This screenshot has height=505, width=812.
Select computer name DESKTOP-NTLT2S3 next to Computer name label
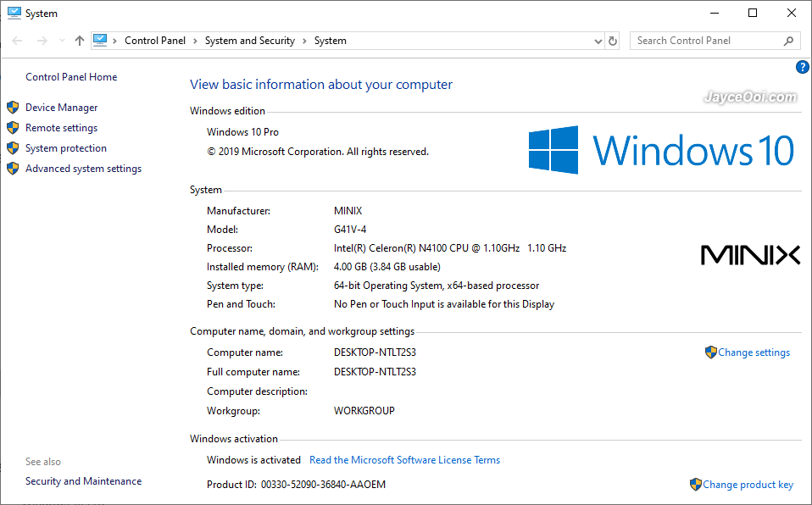pos(375,352)
